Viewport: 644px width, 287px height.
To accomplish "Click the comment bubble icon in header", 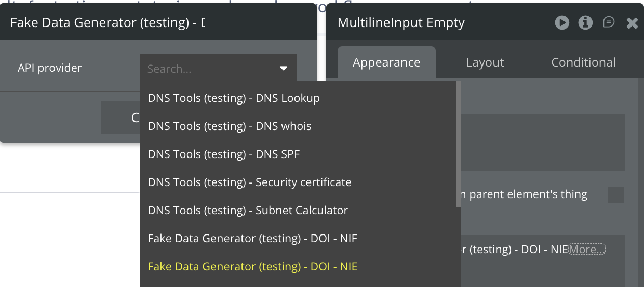I will coord(609,22).
